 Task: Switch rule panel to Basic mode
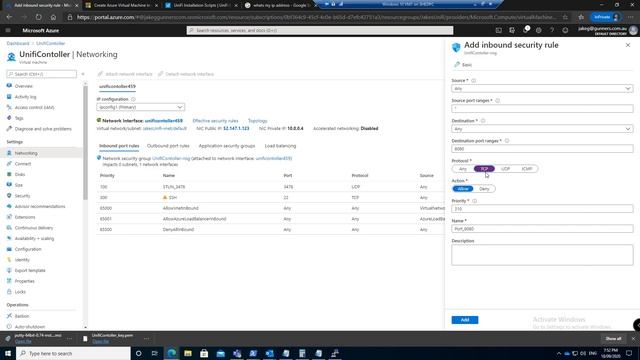[x=463, y=65]
